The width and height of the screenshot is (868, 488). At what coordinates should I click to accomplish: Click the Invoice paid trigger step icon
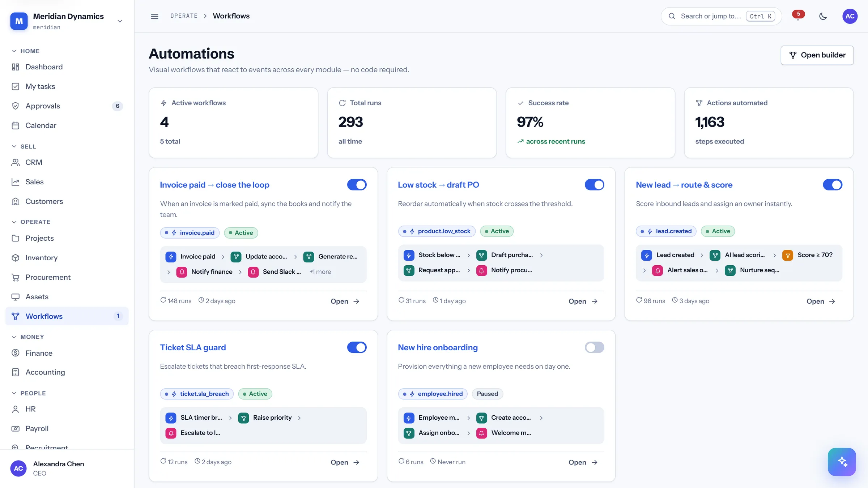click(171, 257)
